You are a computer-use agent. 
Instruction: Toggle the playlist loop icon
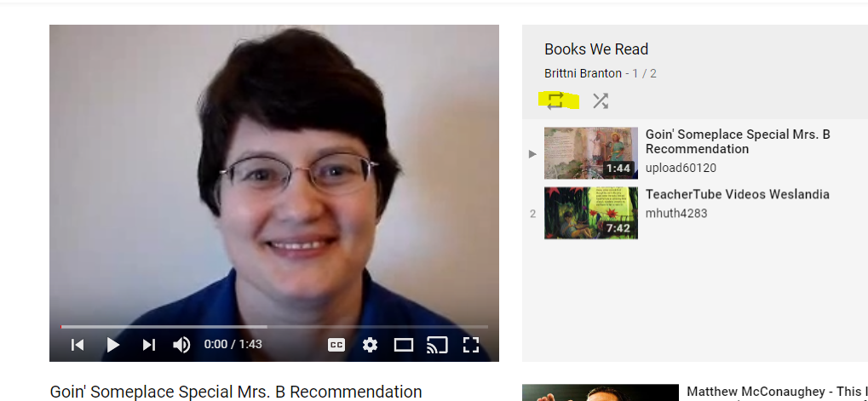(x=555, y=100)
